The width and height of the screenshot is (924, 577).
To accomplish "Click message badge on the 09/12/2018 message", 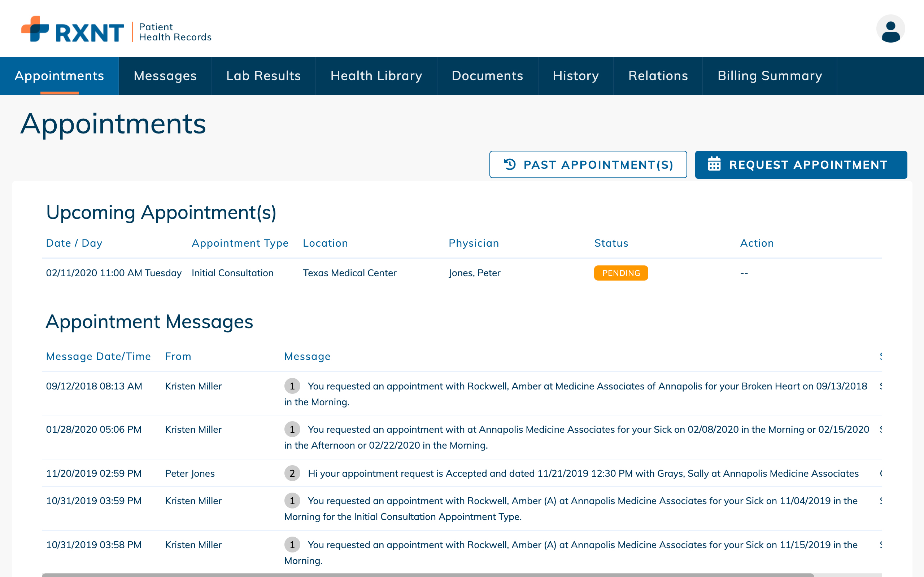I will pyautogui.click(x=292, y=386).
